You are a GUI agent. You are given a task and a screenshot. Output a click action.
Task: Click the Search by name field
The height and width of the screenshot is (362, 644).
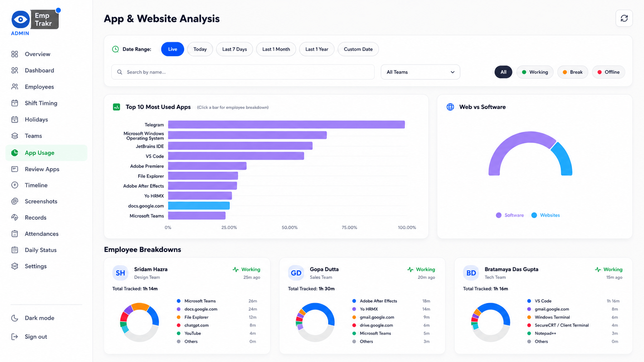[243, 72]
